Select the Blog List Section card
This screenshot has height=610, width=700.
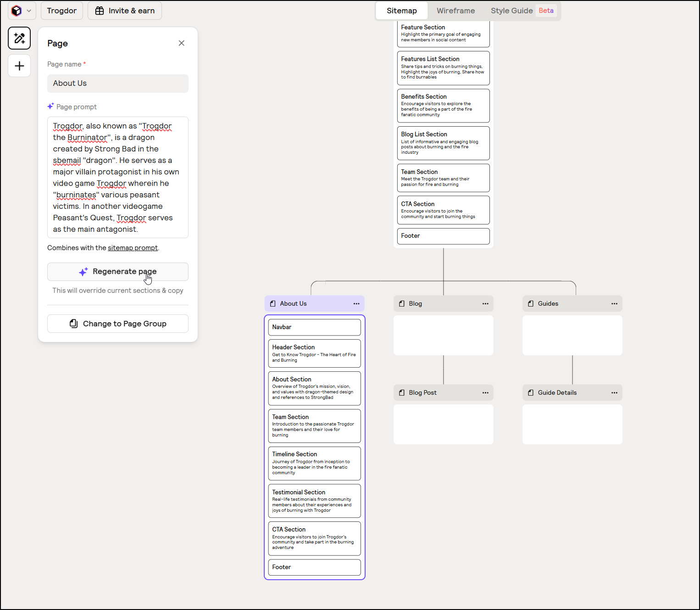(x=444, y=143)
